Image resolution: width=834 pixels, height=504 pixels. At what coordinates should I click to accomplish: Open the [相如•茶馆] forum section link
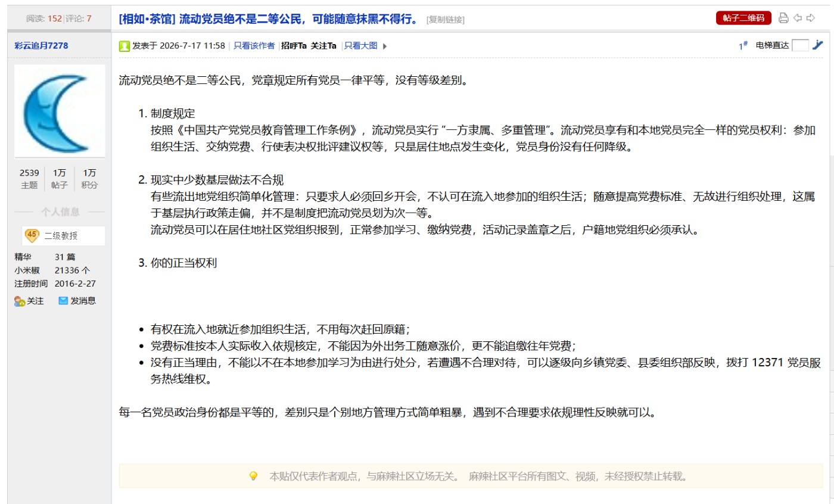147,18
